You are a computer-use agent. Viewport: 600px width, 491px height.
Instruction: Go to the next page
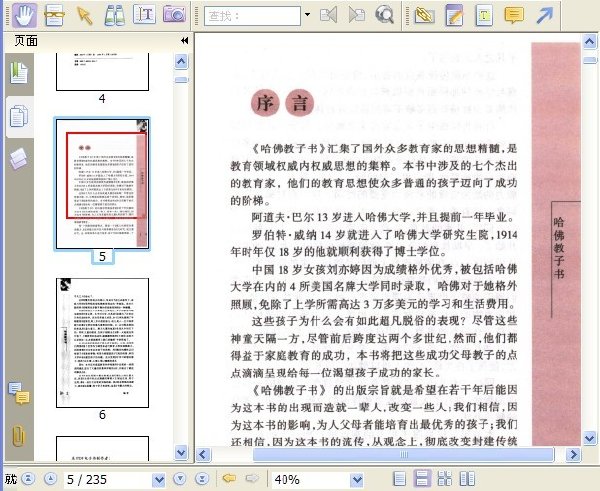[179, 479]
